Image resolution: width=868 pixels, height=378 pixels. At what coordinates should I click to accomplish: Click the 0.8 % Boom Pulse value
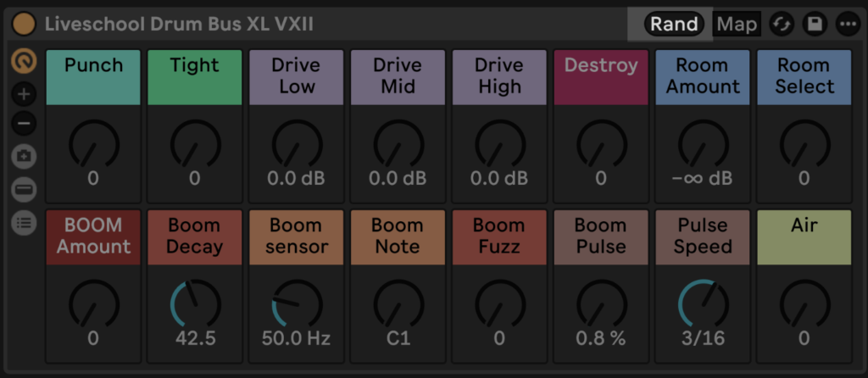[x=601, y=339]
